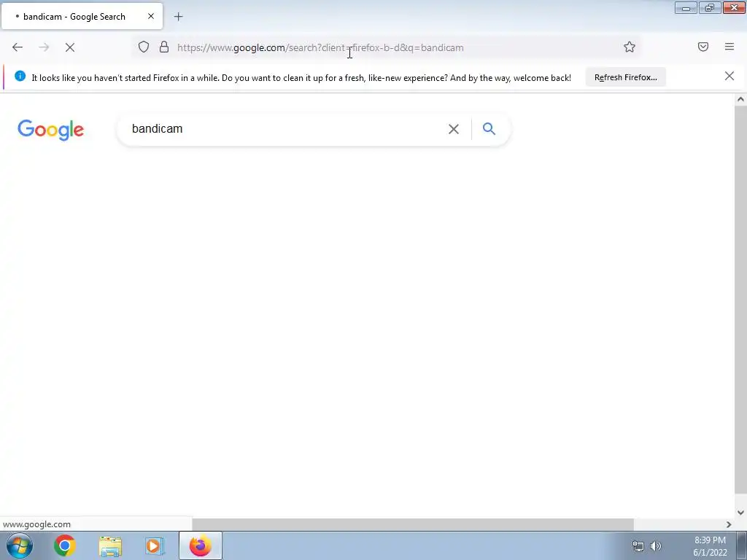View site security padlock information
Screen dimensions: 747x560
tap(164, 47)
